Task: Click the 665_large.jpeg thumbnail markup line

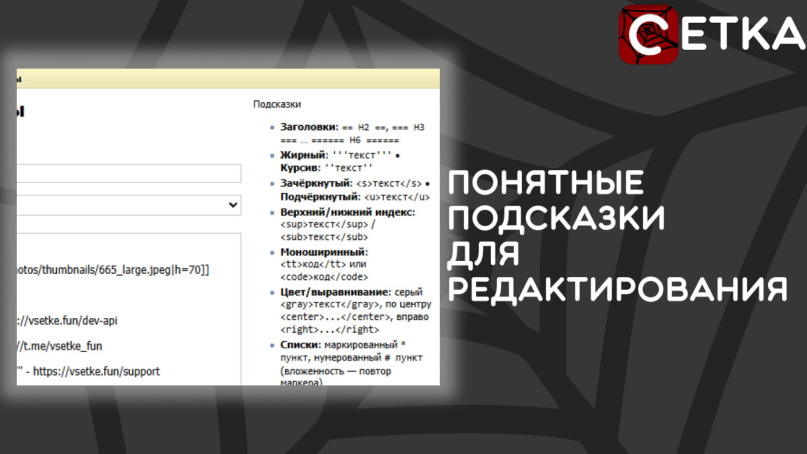Action: point(112,270)
